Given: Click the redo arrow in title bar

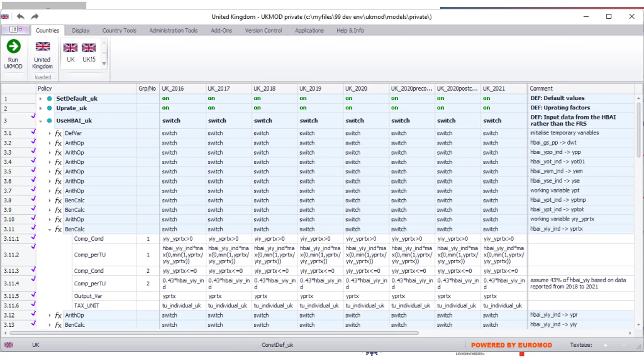Looking at the screenshot, I should point(35,17).
